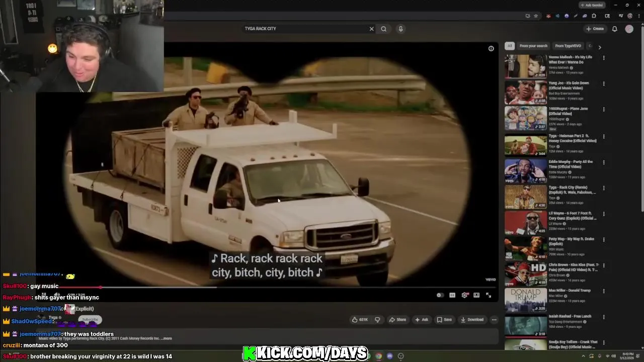
Task: Click the Share button
Action: [397, 320]
